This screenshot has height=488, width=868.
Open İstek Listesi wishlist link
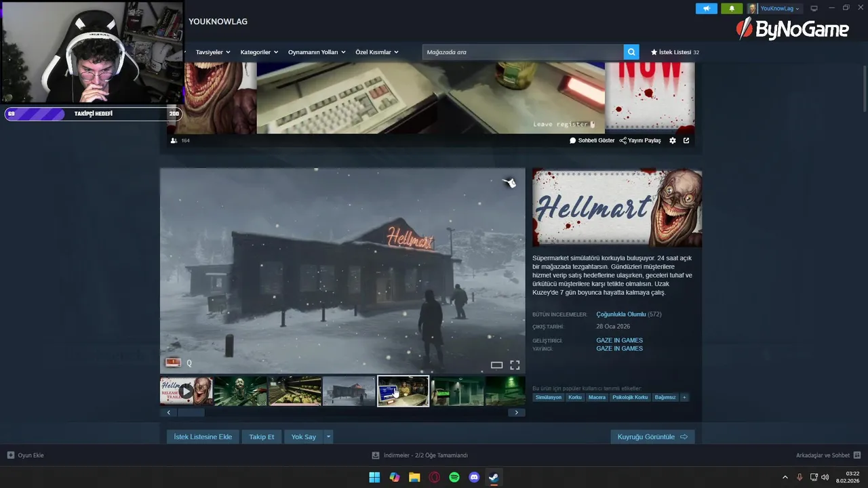pyautogui.click(x=675, y=52)
